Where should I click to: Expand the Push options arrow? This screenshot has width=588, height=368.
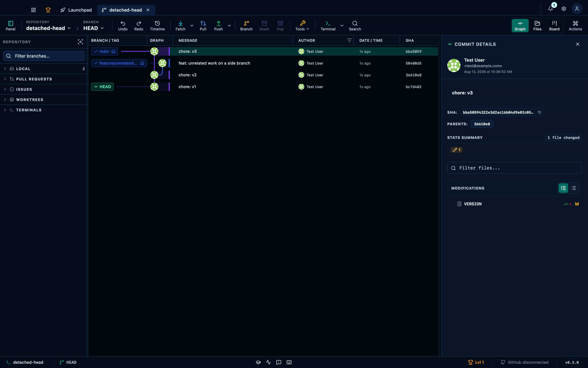(x=229, y=26)
